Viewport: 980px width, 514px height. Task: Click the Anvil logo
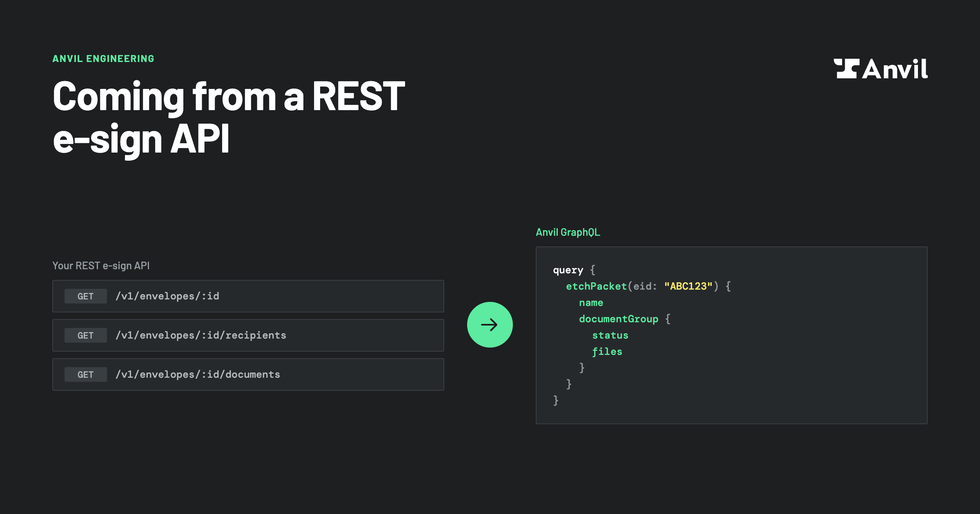tap(880, 69)
